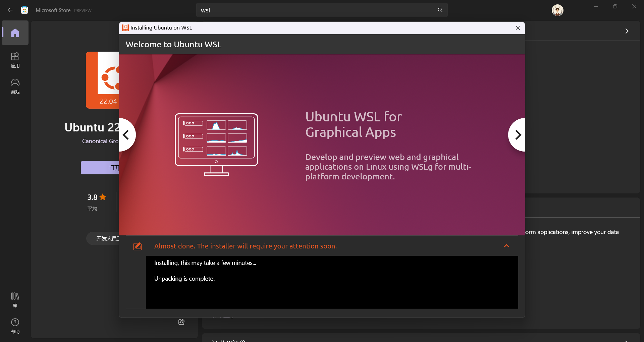Viewport: 644px width, 342px height.
Task: Click the Ubuntu 22.04 app logo thumbnail
Action: 103,80
